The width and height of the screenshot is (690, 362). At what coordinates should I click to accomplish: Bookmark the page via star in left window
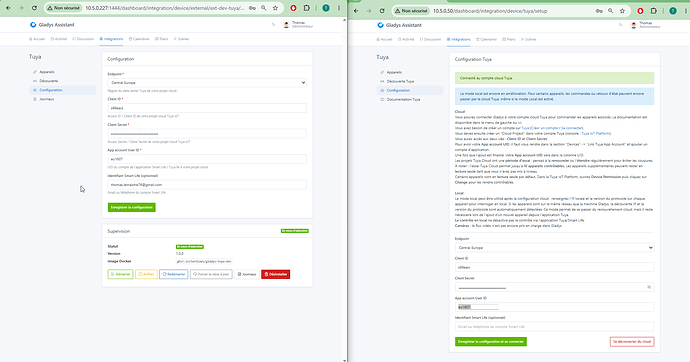[x=275, y=8]
